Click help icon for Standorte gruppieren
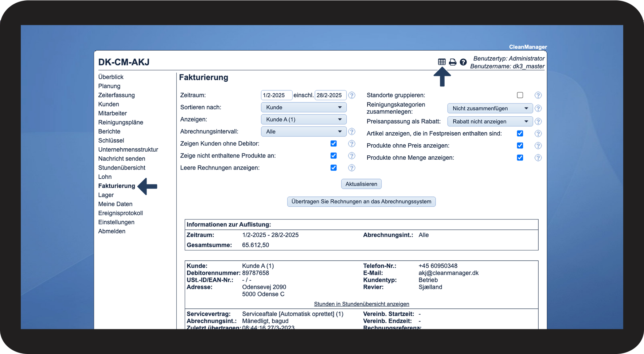This screenshot has height=354, width=644. click(538, 95)
